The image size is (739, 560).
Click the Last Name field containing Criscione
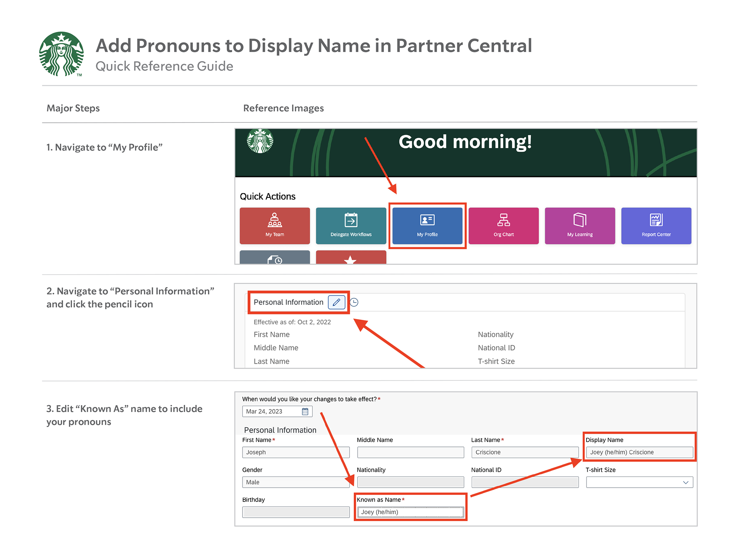pos(525,452)
